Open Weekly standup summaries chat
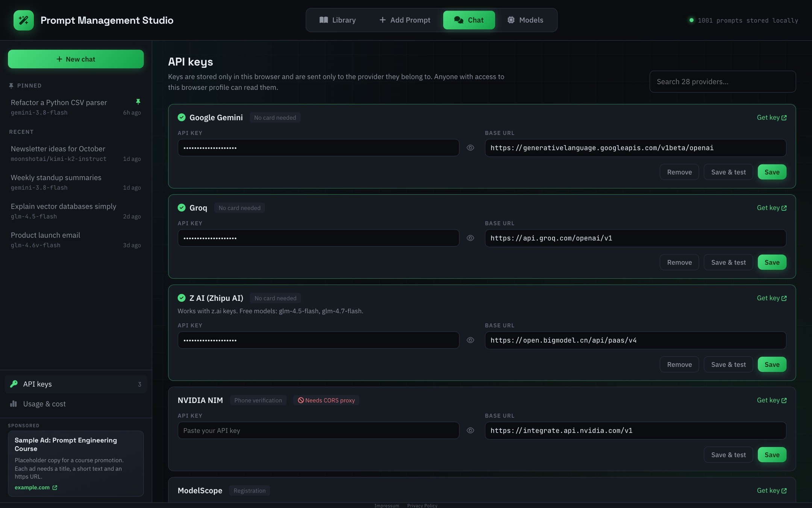Image resolution: width=812 pixels, height=508 pixels. [x=76, y=182]
